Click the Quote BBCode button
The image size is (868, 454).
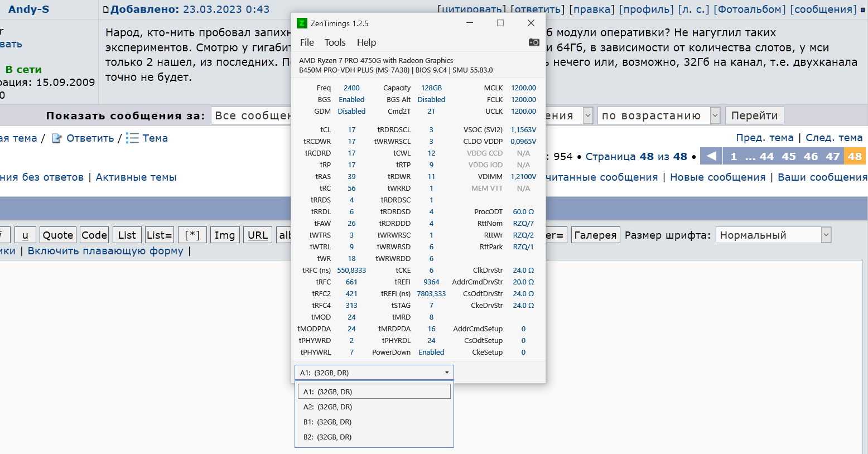pos(58,235)
